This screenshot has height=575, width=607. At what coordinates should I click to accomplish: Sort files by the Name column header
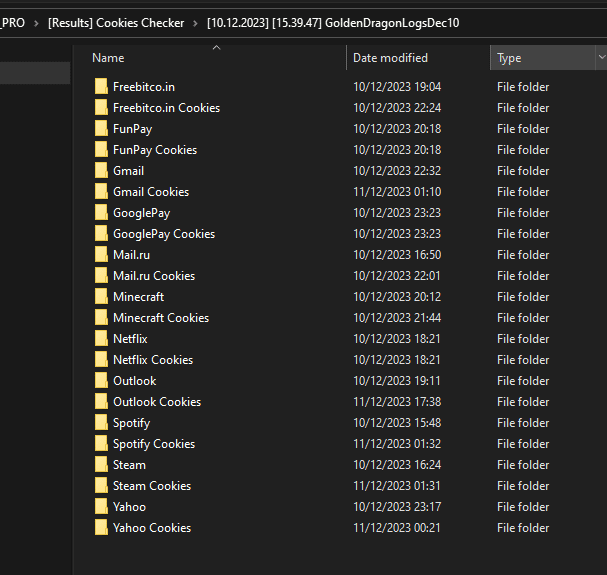pos(109,58)
